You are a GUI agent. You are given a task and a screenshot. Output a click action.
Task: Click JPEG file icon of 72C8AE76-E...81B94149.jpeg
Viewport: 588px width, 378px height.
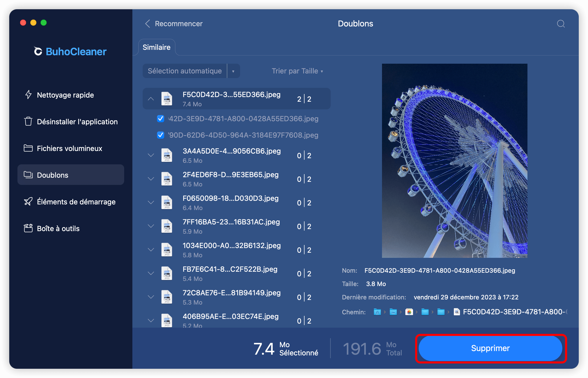click(x=167, y=297)
